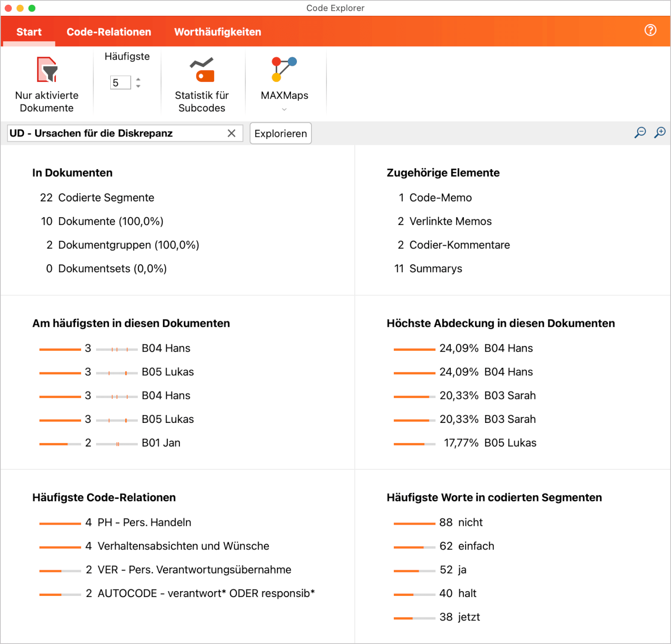The height and width of the screenshot is (644, 671).
Task: Select PH - Pers. Handeln code relation
Action: coord(144,522)
